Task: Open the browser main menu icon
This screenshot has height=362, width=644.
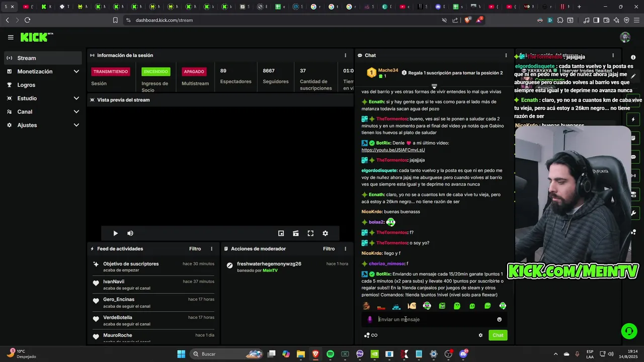Action: [636, 20]
